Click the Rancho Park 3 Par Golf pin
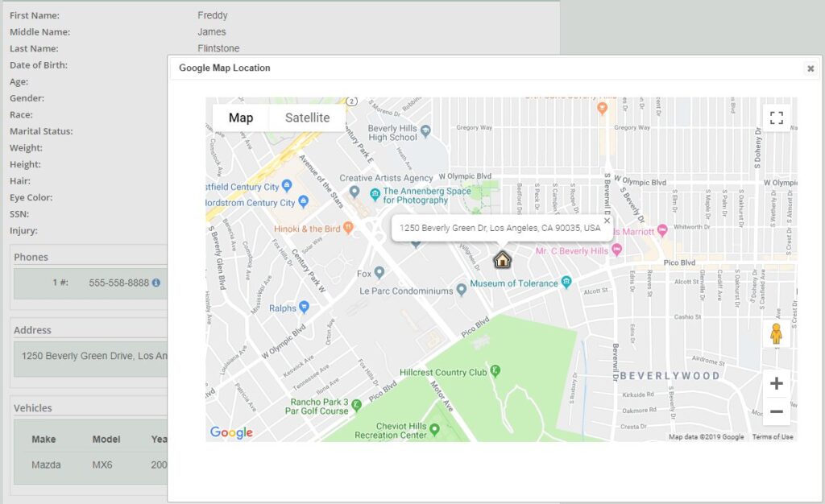Viewport: 825px width, 504px height. 356,405
